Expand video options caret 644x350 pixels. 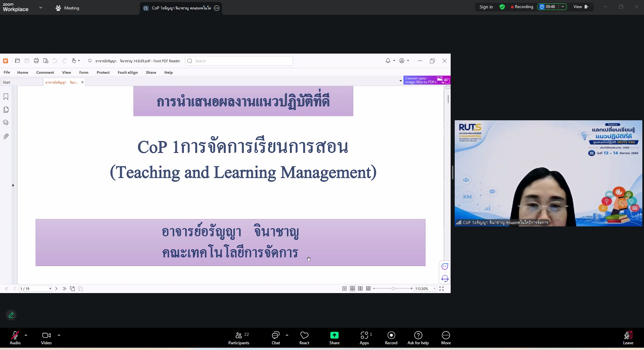tap(59, 335)
